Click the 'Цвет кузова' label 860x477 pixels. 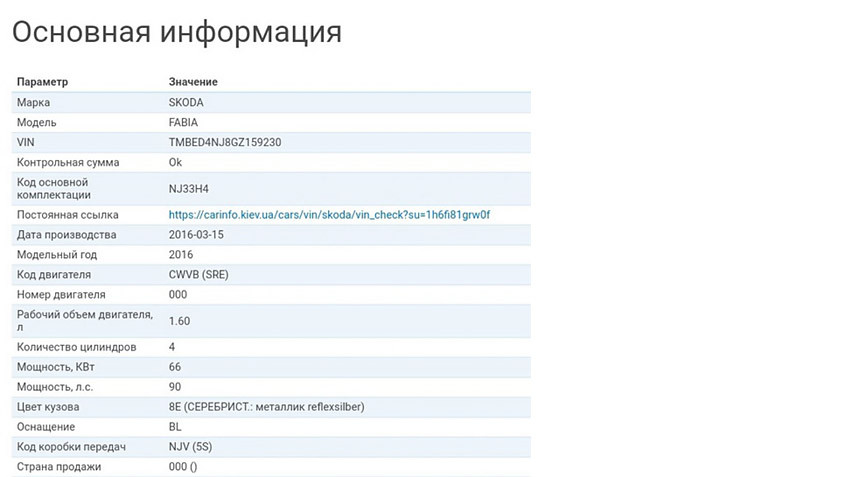point(48,407)
